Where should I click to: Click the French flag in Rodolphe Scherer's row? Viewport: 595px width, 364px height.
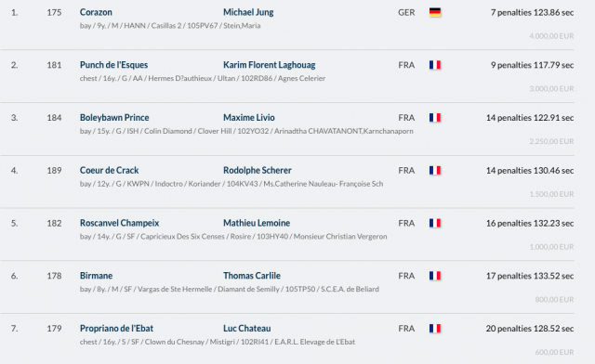435,171
